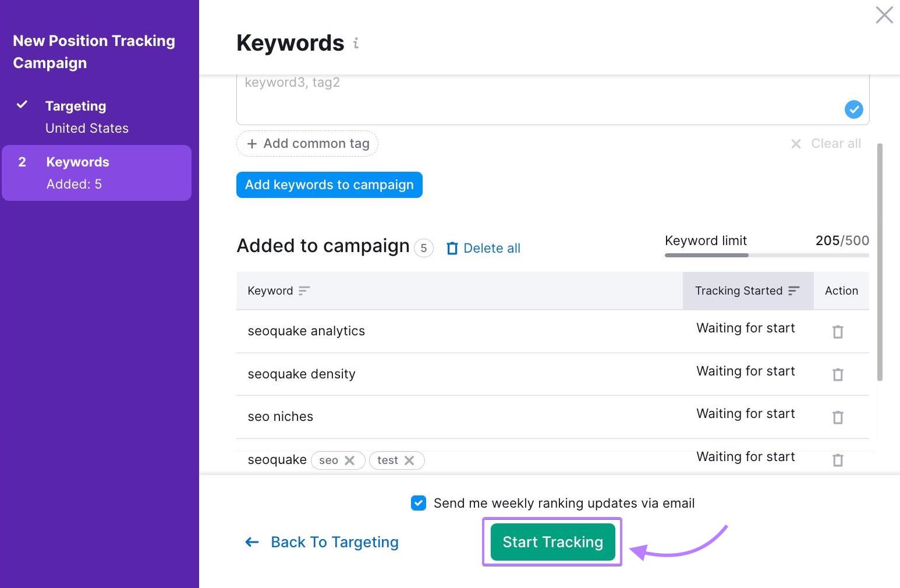Click Start Tracking button
This screenshot has width=900, height=588.
coord(552,542)
